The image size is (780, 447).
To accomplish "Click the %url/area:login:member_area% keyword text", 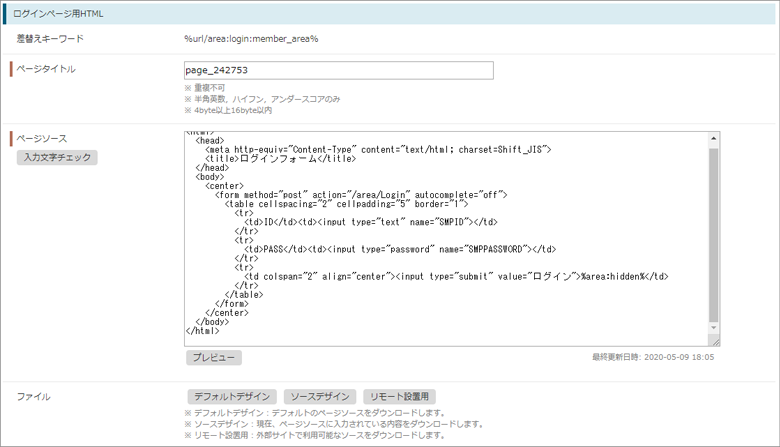I will point(251,39).
